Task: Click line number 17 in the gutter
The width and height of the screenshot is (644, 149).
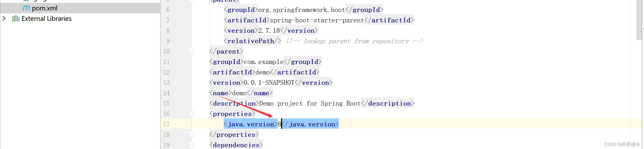Action: click(166, 124)
